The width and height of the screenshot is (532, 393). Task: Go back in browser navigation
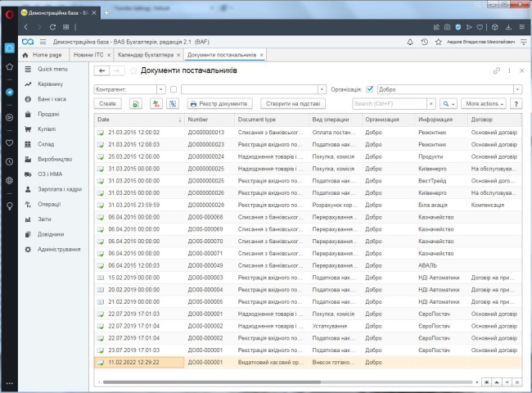pyautogui.click(x=26, y=27)
